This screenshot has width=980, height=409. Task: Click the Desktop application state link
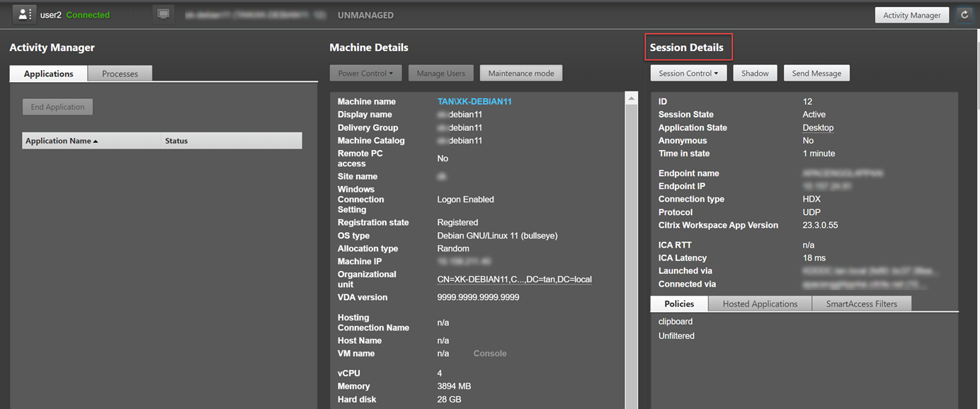coord(818,128)
